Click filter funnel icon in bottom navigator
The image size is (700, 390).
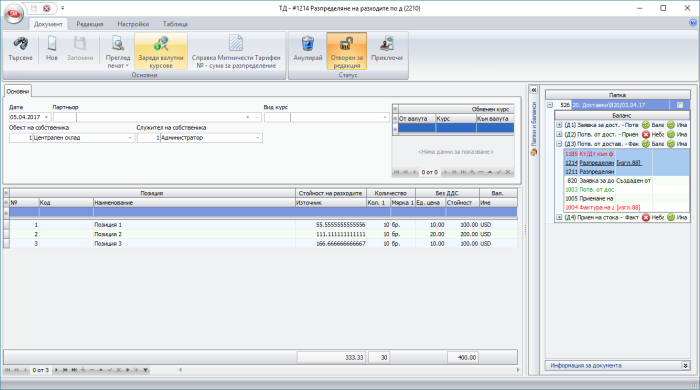click(x=146, y=370)
